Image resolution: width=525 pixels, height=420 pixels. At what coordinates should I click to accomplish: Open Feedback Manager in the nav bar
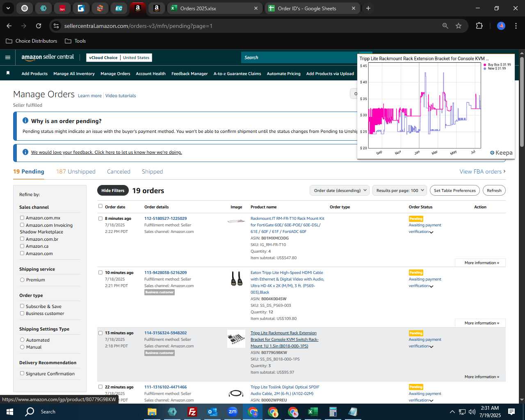click(x=189, y=73)
